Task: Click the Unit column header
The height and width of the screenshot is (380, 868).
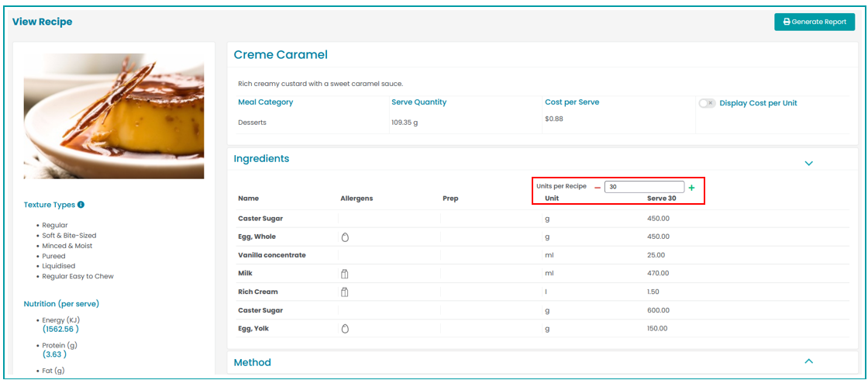Action: (x=551, y=199)
